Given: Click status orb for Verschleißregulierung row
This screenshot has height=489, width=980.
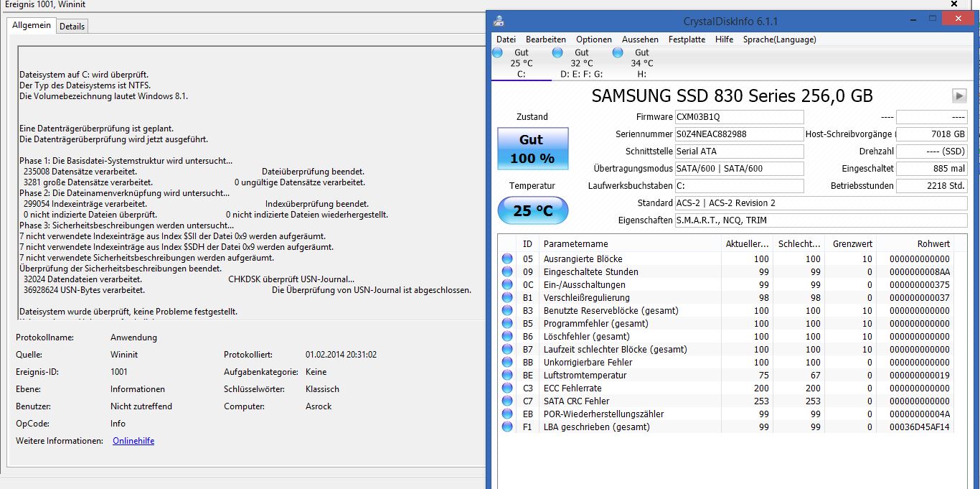Looking at the screenshot, I should pyautogui.click(x=507, y=297).
